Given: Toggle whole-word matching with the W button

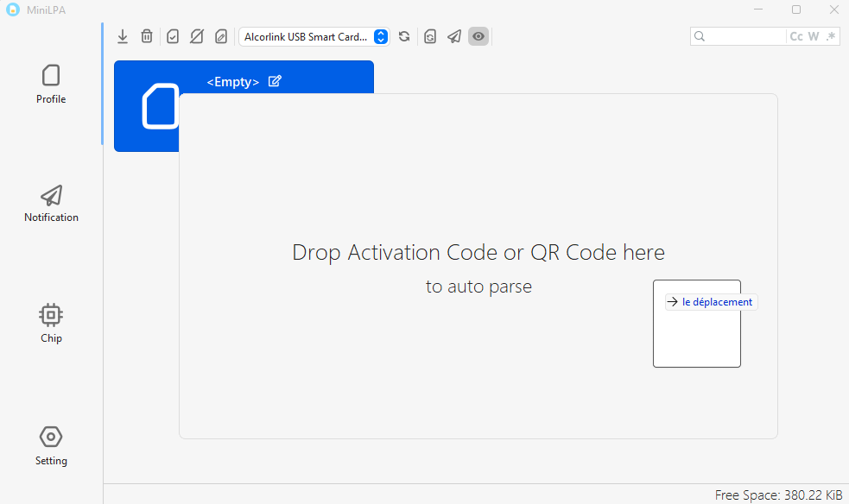Looking at the screenshot, I should tap(815, 36).
